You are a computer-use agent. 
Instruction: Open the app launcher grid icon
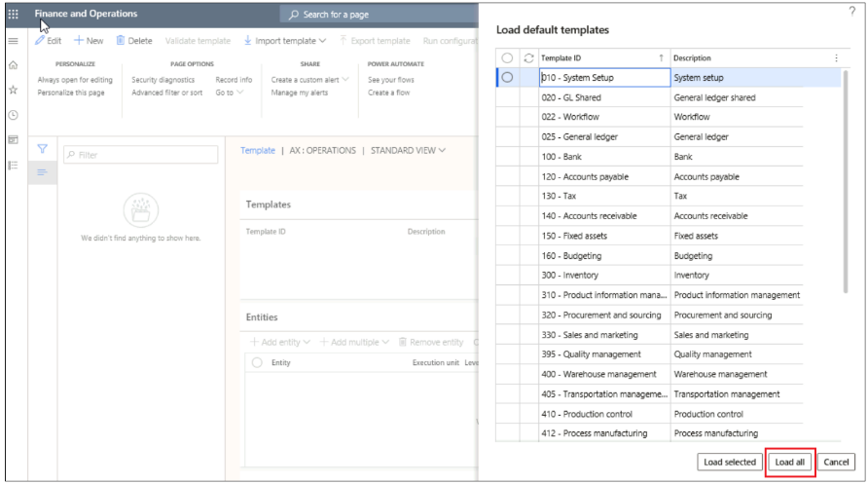coord(14,14)
